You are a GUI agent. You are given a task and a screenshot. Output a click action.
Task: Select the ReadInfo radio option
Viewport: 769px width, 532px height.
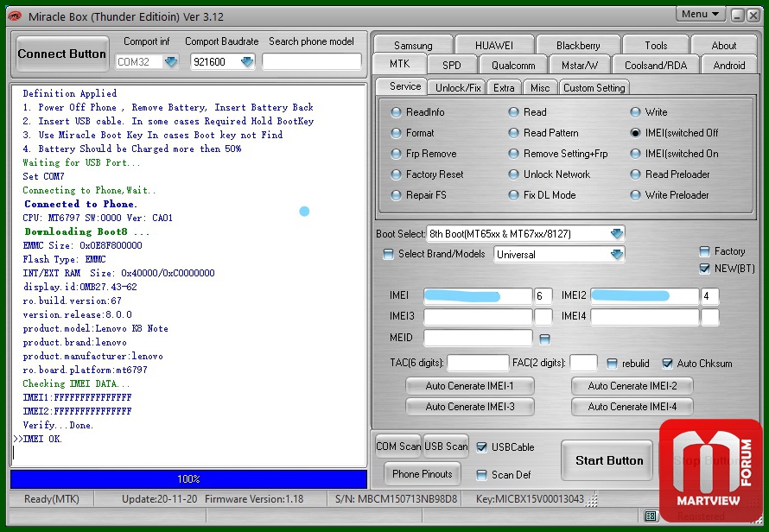396,112
